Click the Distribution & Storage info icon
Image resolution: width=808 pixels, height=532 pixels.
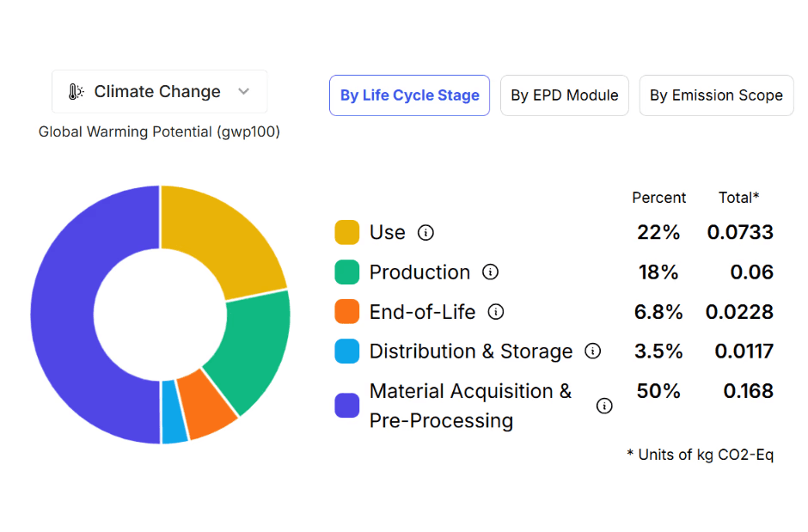coord(592,352)
